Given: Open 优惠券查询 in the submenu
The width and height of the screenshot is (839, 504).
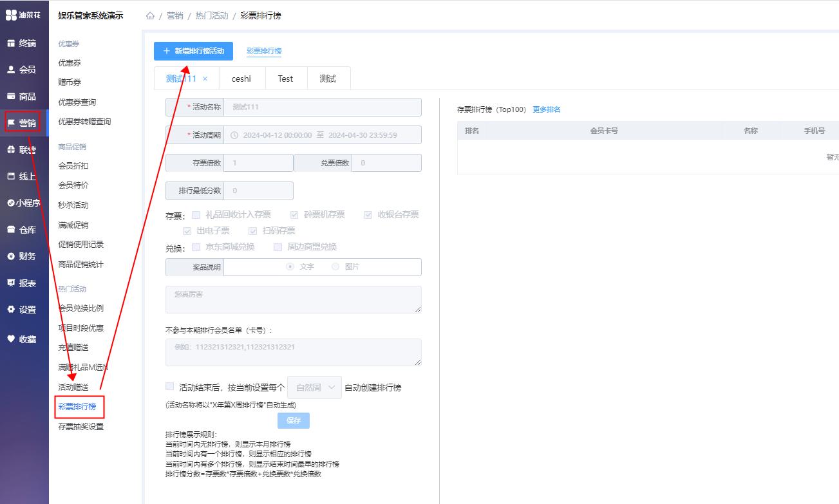Looking at the screenshot, I should click(77, 102).
